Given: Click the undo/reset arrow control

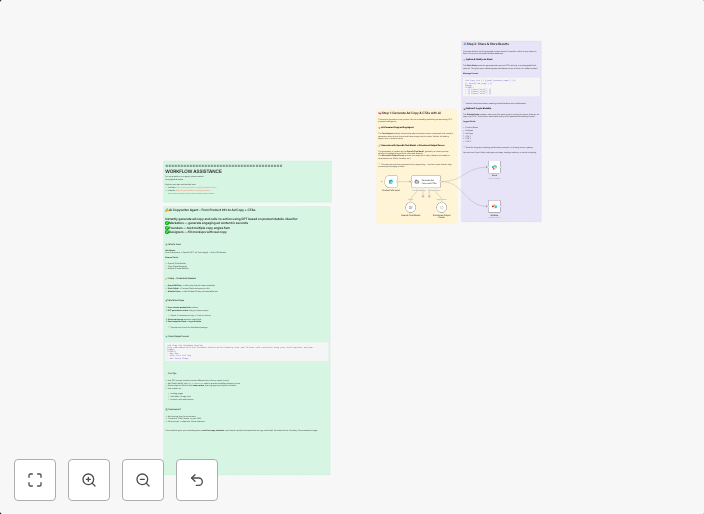Looking at the screenshot, I should (x=197, y=480).
